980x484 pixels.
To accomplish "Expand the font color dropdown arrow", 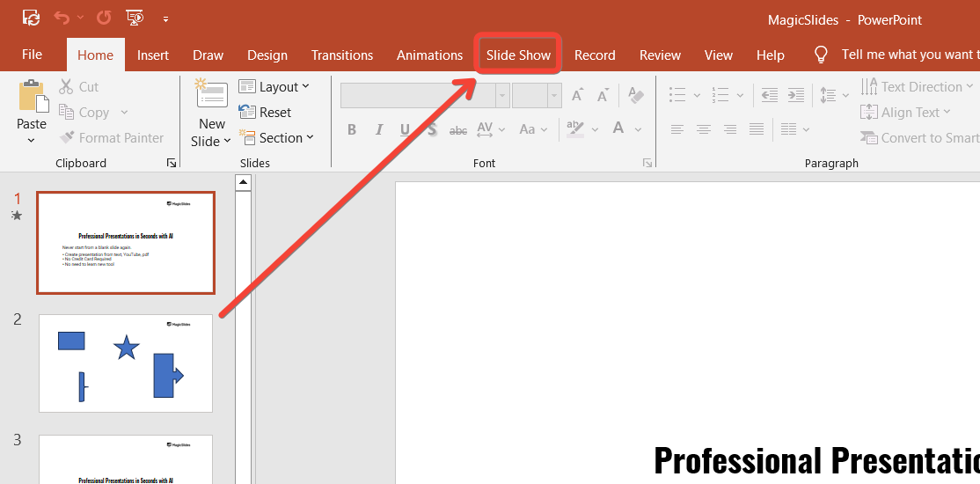I will pos(638,129).
